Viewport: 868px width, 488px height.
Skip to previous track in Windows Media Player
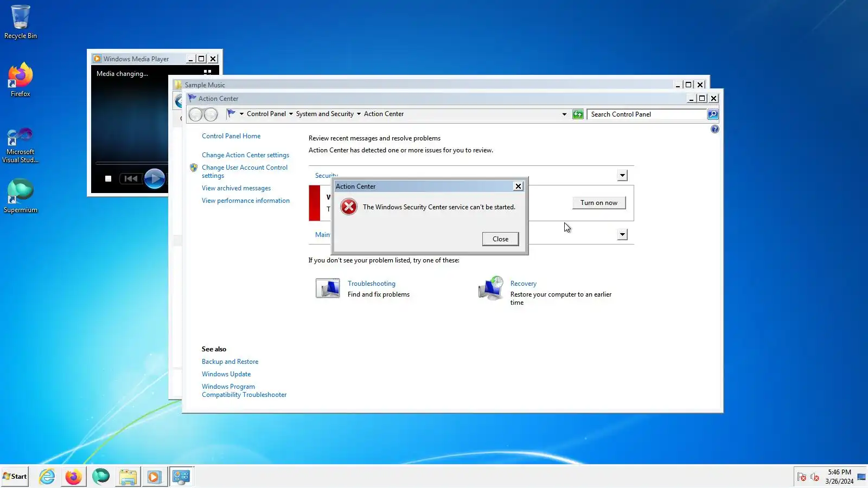pyautogui.click(x=131, y=178)
